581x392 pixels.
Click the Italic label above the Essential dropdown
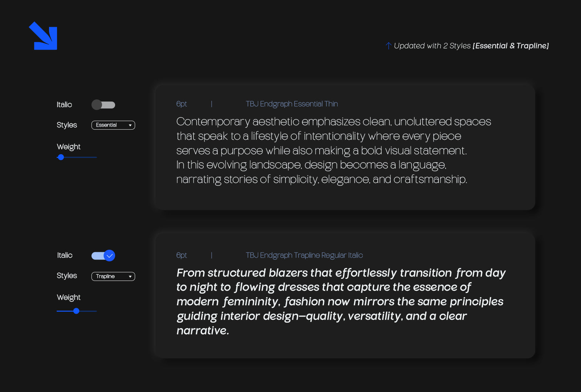tap(64, 105)
